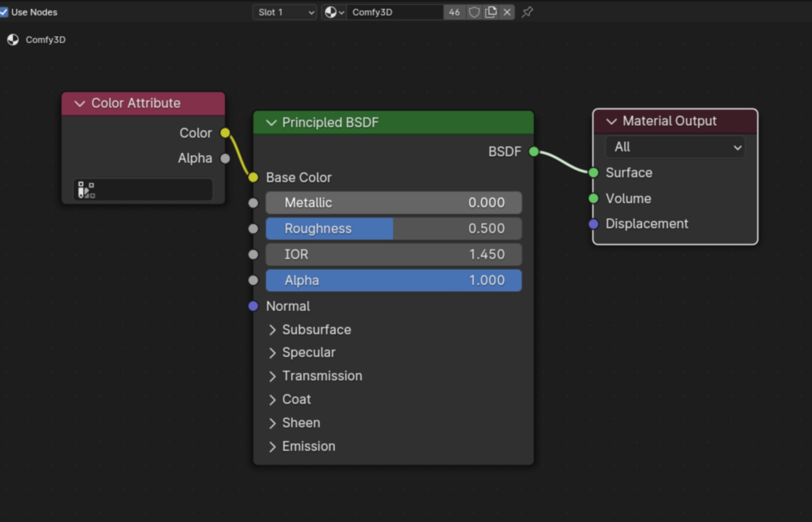This screenshot has height=522, width=812.
Task: Click the yellow Color output socket
Action: click(225, 133)
